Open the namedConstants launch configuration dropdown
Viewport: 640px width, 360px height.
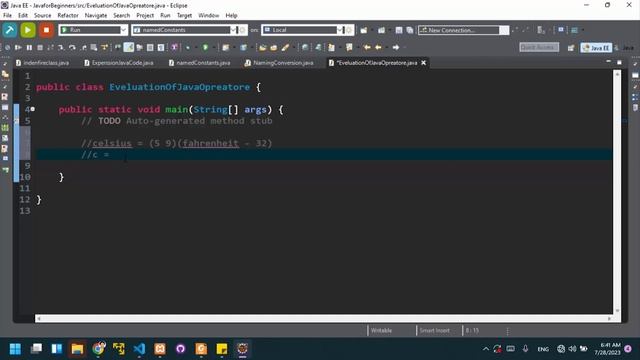tap(233, 30)
